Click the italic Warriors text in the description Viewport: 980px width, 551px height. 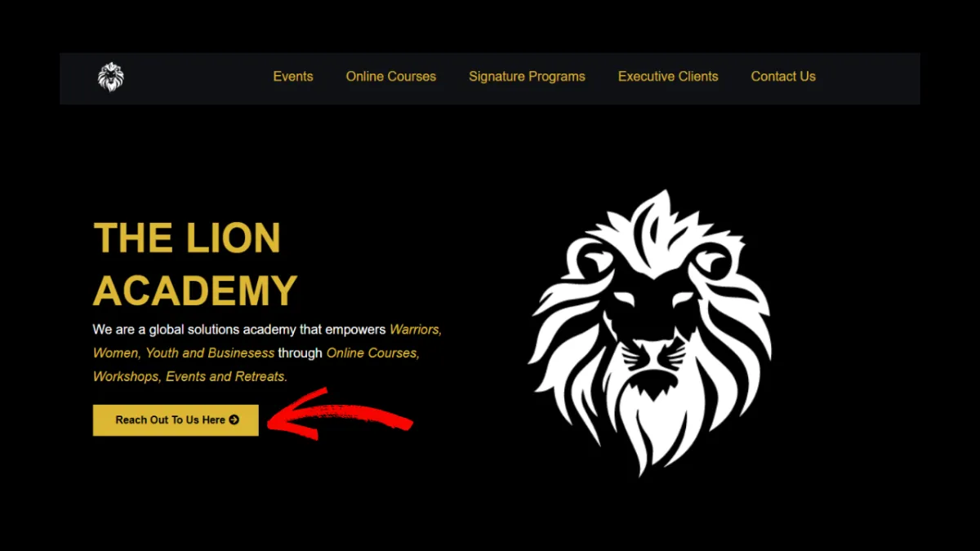pos(416,330)
